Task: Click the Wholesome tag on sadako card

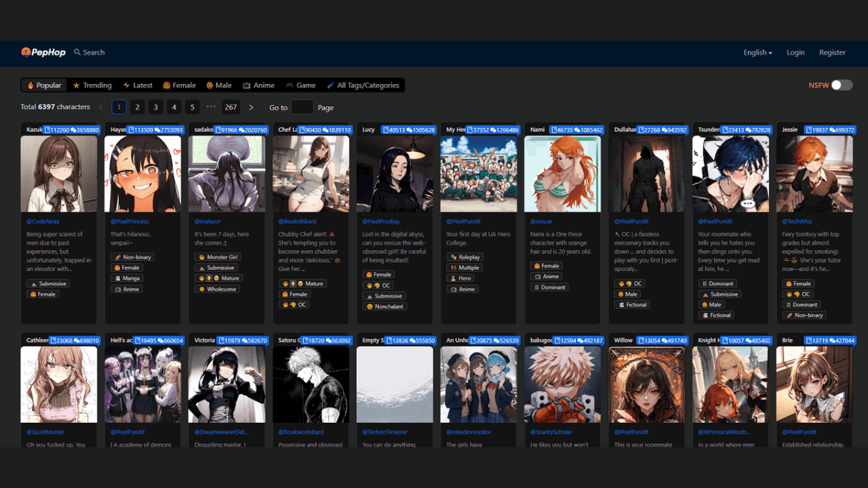Action: click(217, 289)
